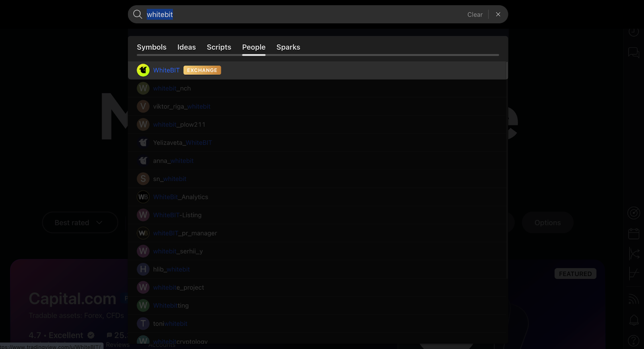The height and width of the screenshot is (349, 644).
Task: Click the H avatar of hlib_whitebit
Action: 143,269
